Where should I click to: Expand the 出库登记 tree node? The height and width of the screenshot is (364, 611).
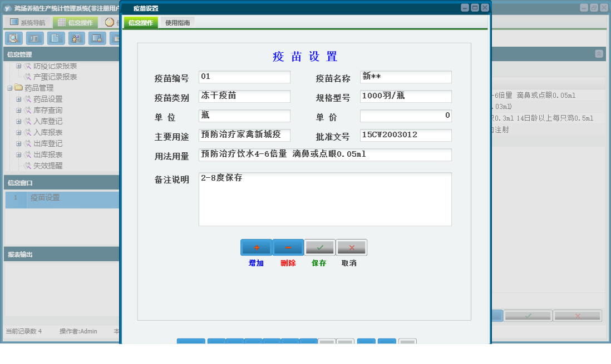tap(18, 143)
